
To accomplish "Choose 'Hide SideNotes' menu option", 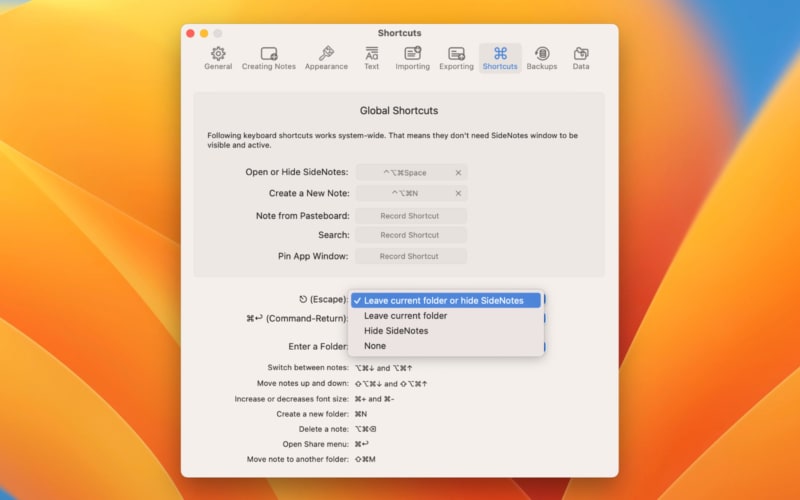I will (446, 331).
